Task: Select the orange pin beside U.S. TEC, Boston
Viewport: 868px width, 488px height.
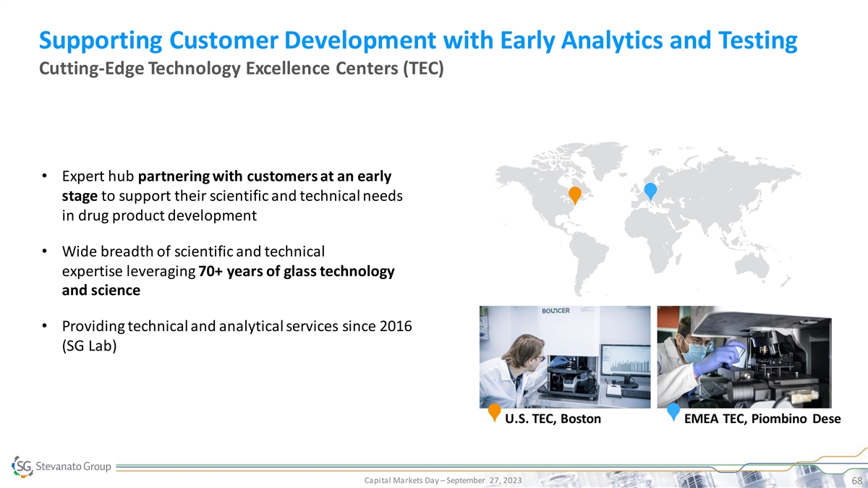Action: tap(494, 412)
